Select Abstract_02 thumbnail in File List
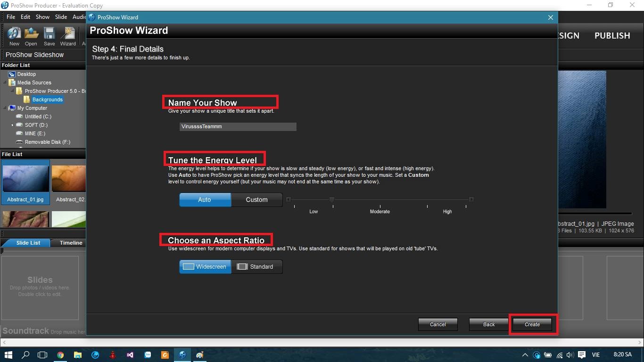This screenshot has height=362, width=644. [69, 182]
